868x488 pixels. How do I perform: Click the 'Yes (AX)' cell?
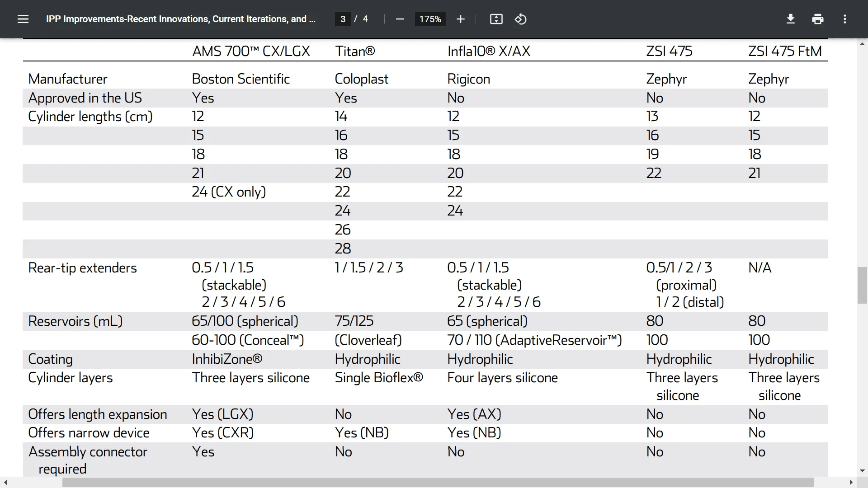pos(474,414)
